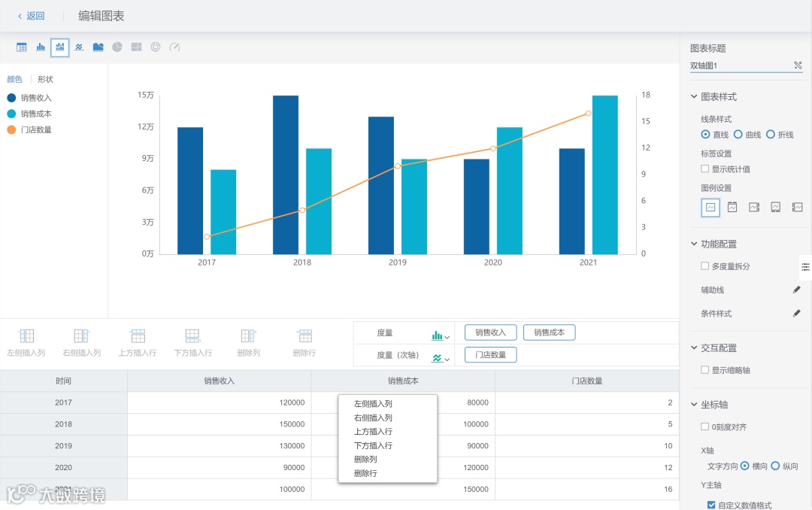Check the 多度量拆分 option
Screen dimensions: 812x510
[704, 266]
